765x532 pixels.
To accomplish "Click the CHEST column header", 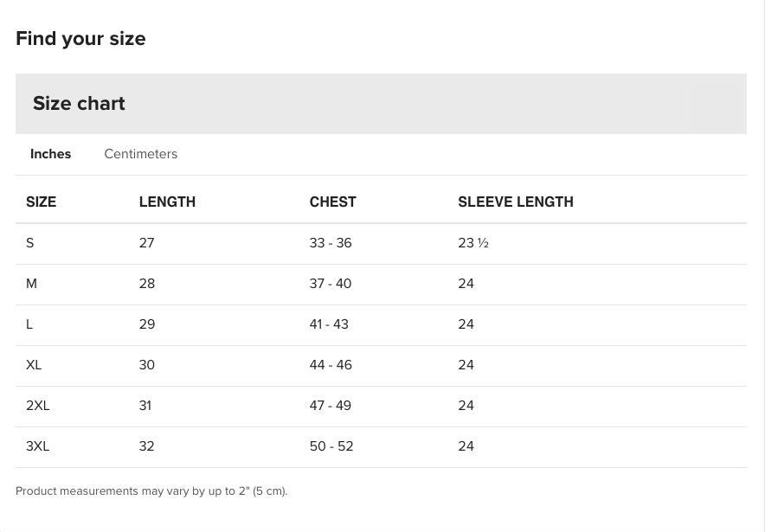I will (x=332, y=202).
